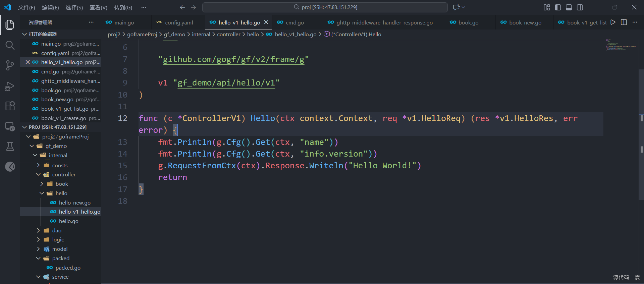Toggle the primary side bar

tap(558, 7)
